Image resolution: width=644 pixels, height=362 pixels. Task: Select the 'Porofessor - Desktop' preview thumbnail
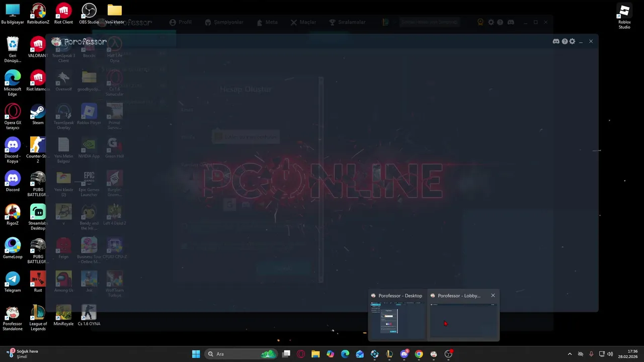(x=397, y=321)
